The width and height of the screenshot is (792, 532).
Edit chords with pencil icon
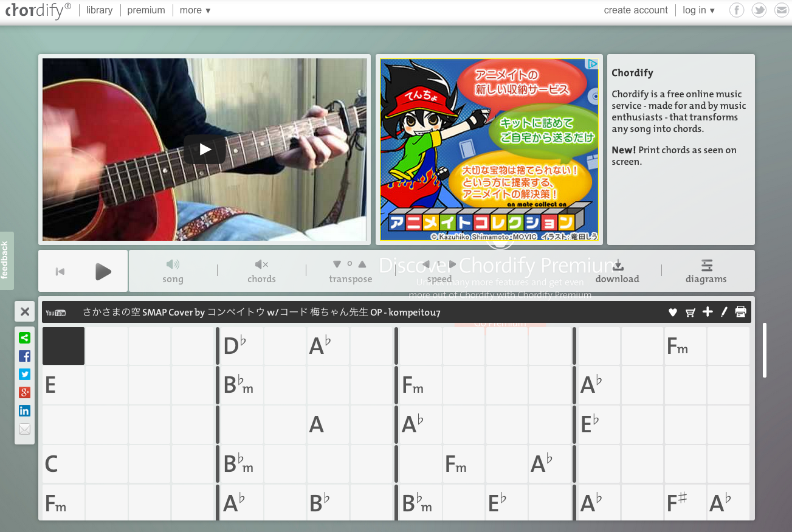coord(724,312)
